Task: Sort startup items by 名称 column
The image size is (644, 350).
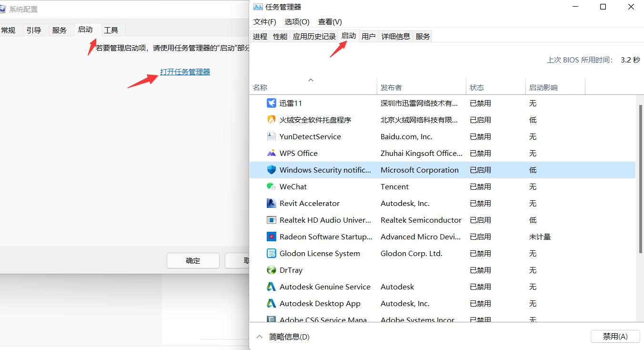Action: (313, 87)
